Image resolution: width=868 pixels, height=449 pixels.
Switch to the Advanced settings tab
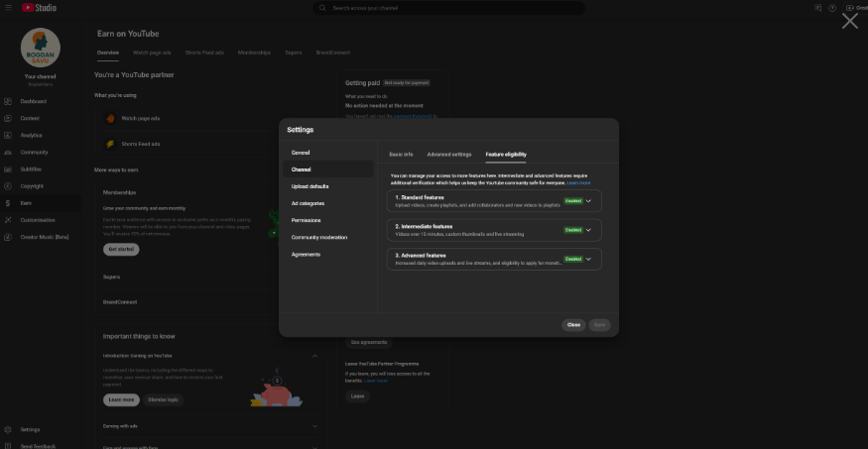pyautogui.click(x=449, y=155)
